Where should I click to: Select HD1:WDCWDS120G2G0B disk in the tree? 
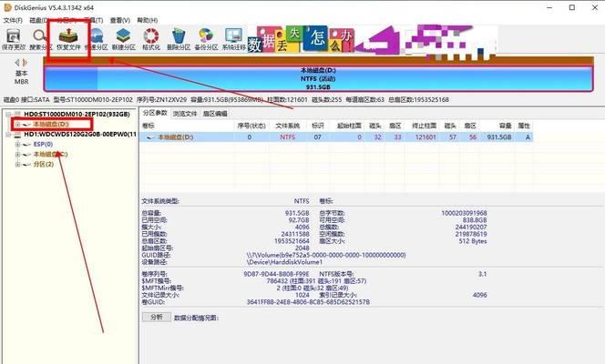[x=80, y=135]
